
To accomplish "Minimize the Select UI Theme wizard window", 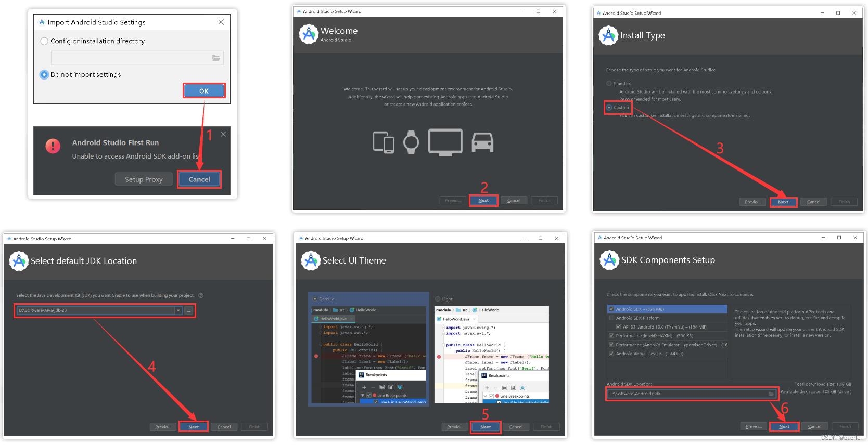I will tap(524, 238).
